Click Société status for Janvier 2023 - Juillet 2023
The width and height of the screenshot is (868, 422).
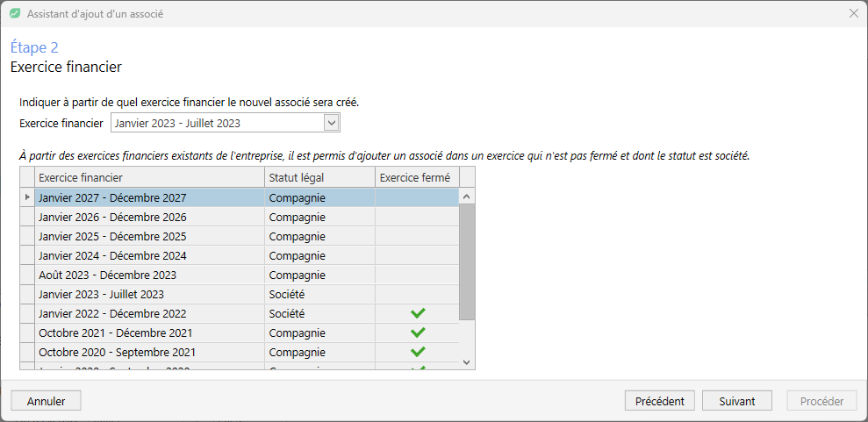(x=287, y=294)
